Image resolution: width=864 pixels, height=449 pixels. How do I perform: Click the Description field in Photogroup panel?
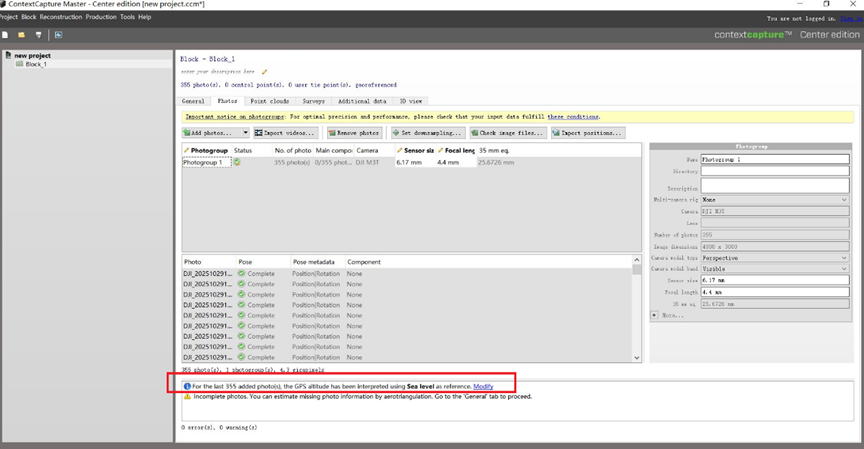(775, 186)
